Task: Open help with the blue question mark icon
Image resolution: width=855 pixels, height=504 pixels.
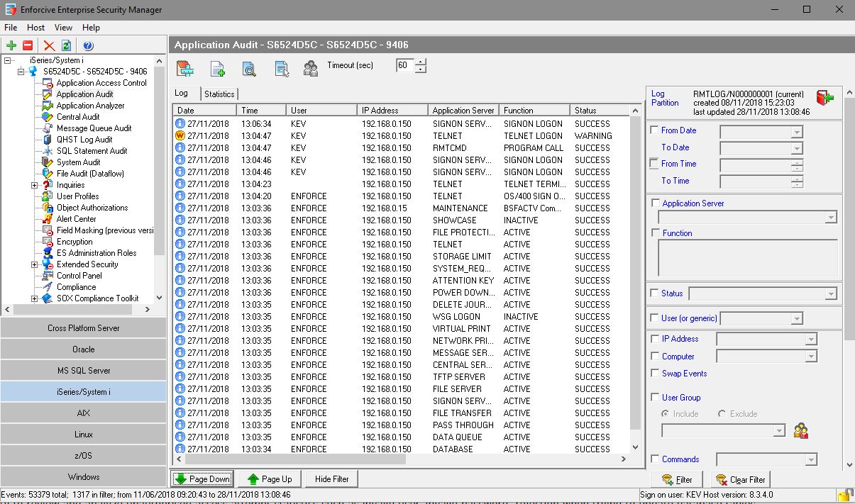Action: coord(88,45)
